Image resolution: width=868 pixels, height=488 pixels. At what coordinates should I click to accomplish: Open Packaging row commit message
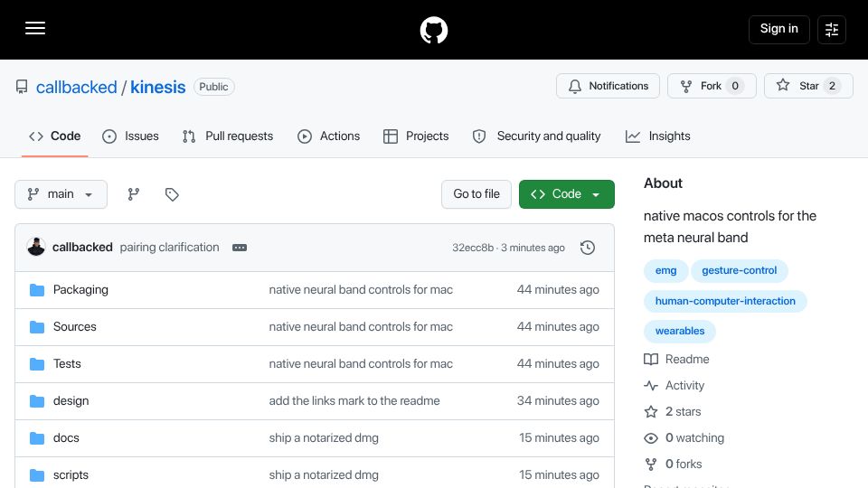[361, 290]
